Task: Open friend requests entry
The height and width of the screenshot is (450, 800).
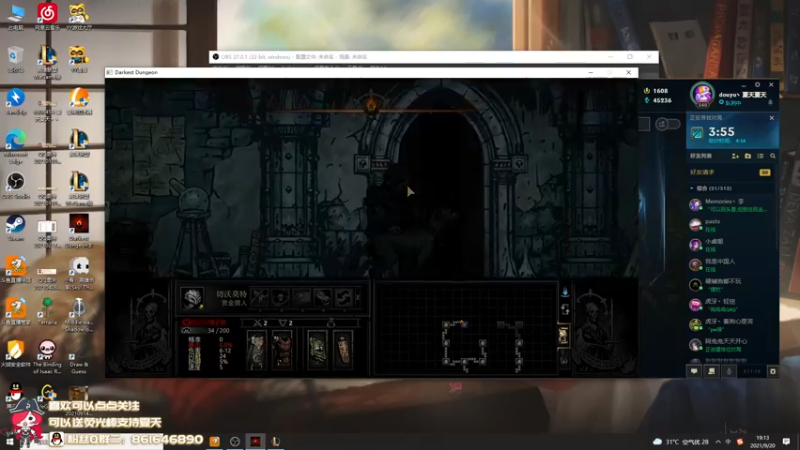Action: 730,172
